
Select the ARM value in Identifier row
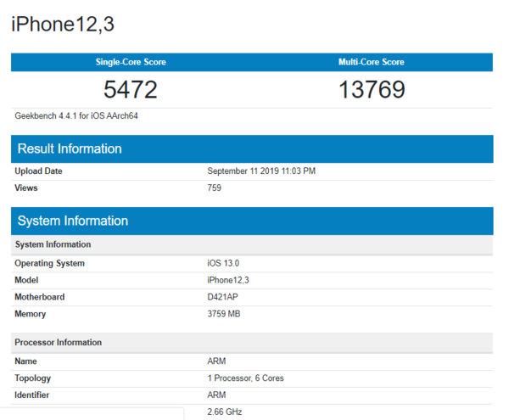[216, 395]
